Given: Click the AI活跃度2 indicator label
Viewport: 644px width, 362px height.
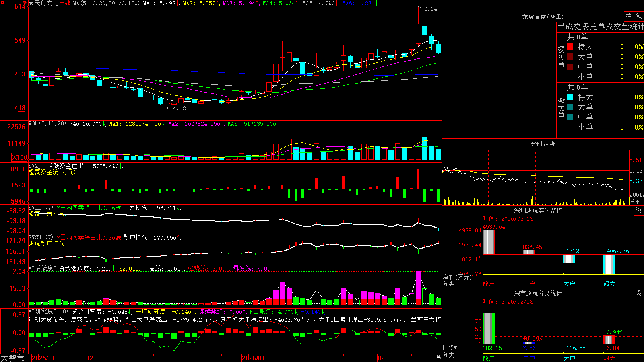Looking at the screenshot, I should [x=43, y=268].
